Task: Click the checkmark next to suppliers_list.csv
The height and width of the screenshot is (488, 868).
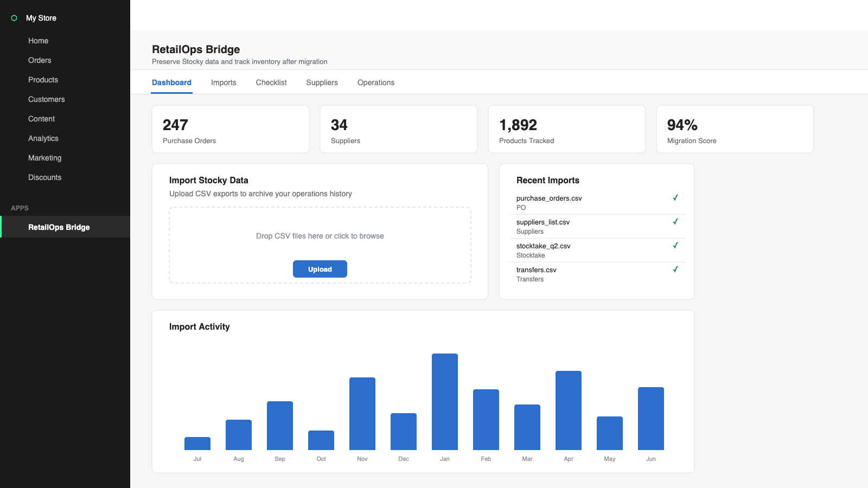Action: pyautogui.click(x=675, y=222)
